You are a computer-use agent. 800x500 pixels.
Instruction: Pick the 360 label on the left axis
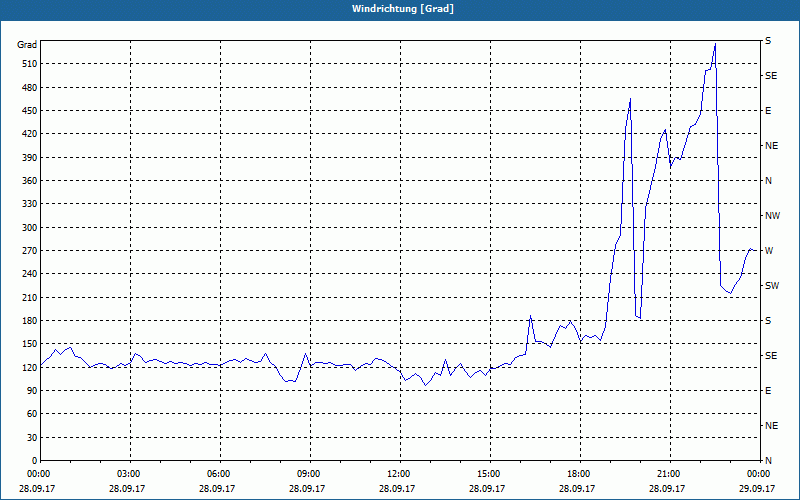coord(30,181)
